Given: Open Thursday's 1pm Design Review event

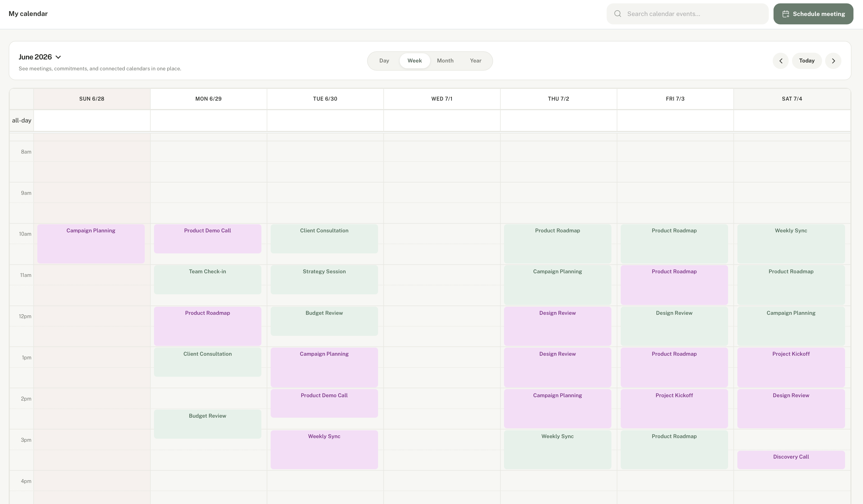Looking at the screenshot, I should [558, 367].
